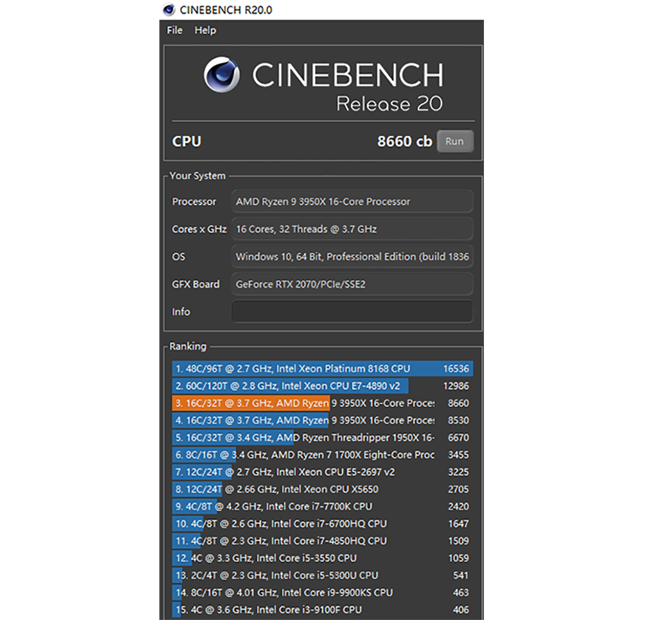
Task: Select the Intel Core i3-9100F row
Action: pos(322,609)
